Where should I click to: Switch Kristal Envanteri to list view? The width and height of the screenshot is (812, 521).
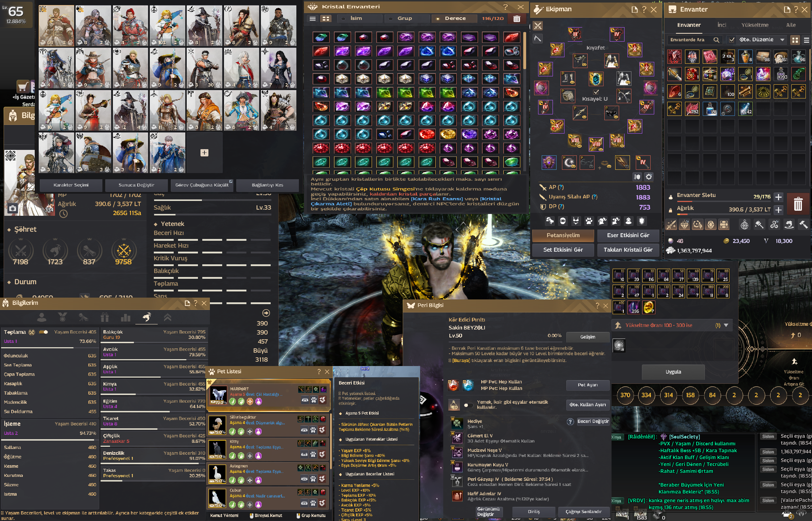point(313,19)
